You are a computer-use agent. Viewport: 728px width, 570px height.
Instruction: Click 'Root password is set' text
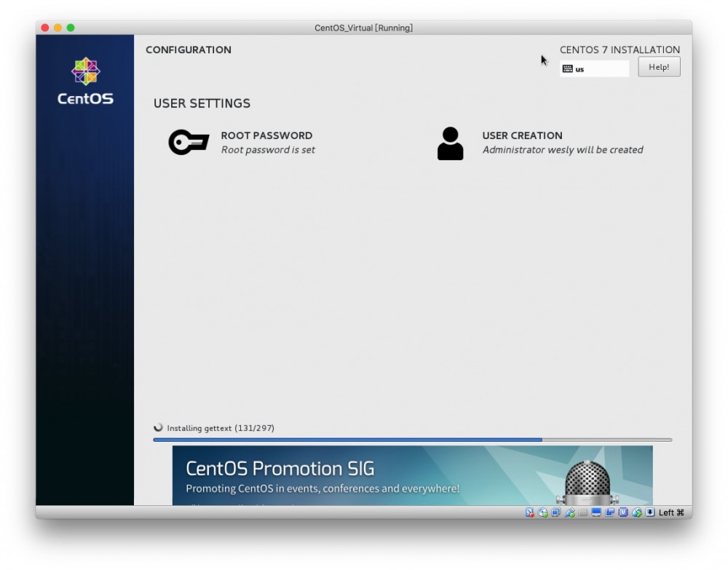coord(268,149)
